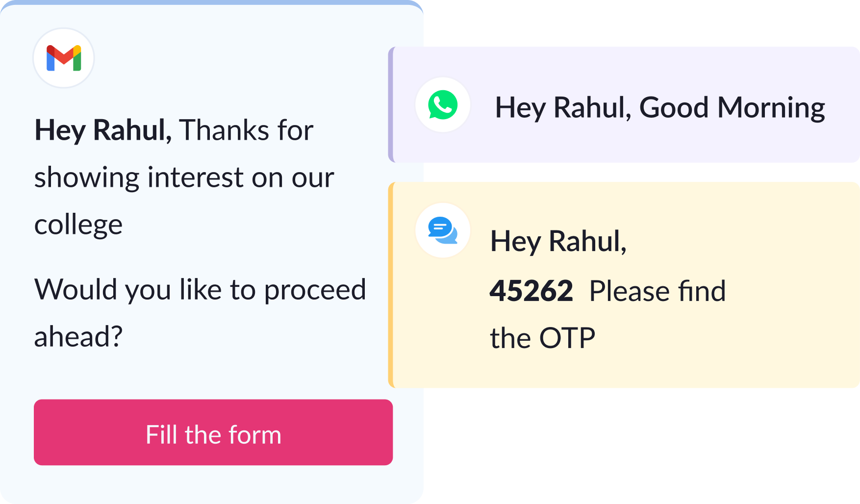Click the showing interest on our text line
This screenshot has height=504, width=860.
[184, 177]
